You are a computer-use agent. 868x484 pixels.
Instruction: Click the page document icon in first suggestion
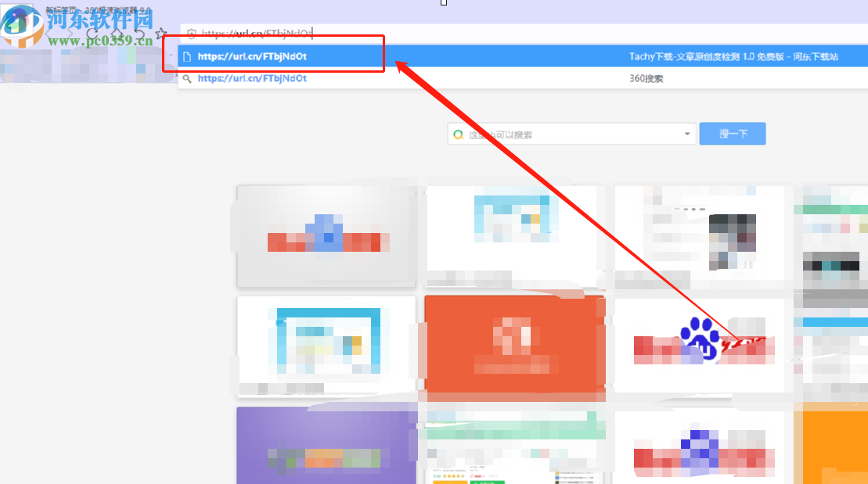coord(187,56)
